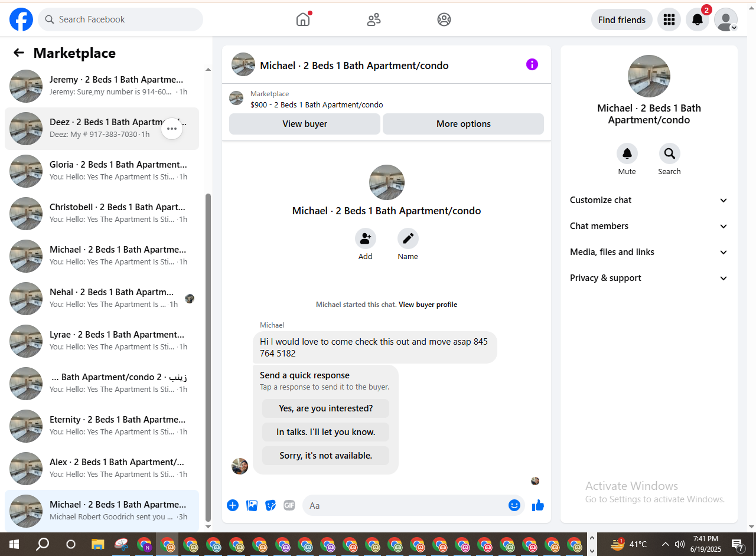Viewport: 756px width, 556px height.
Task: Expand Chat members section
Action: click(x=649, y=226)
